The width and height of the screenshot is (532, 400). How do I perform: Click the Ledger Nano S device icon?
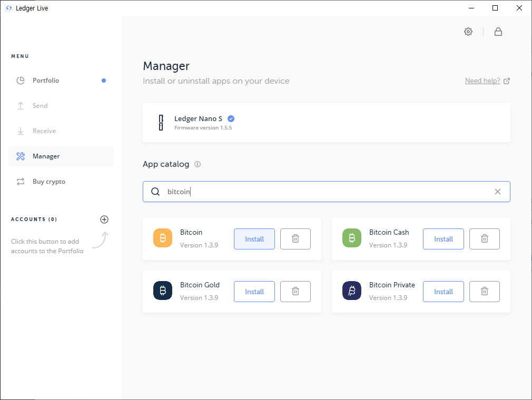click(161, 123)
